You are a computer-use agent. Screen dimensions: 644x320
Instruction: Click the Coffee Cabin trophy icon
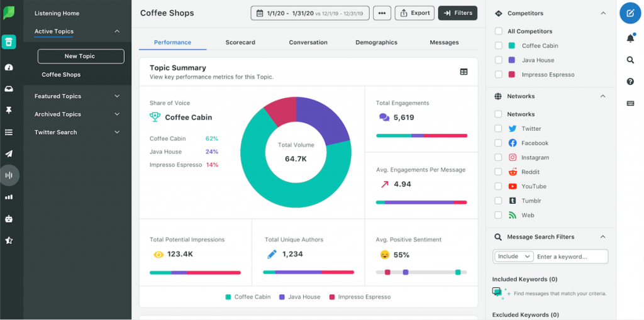[155, 117]
